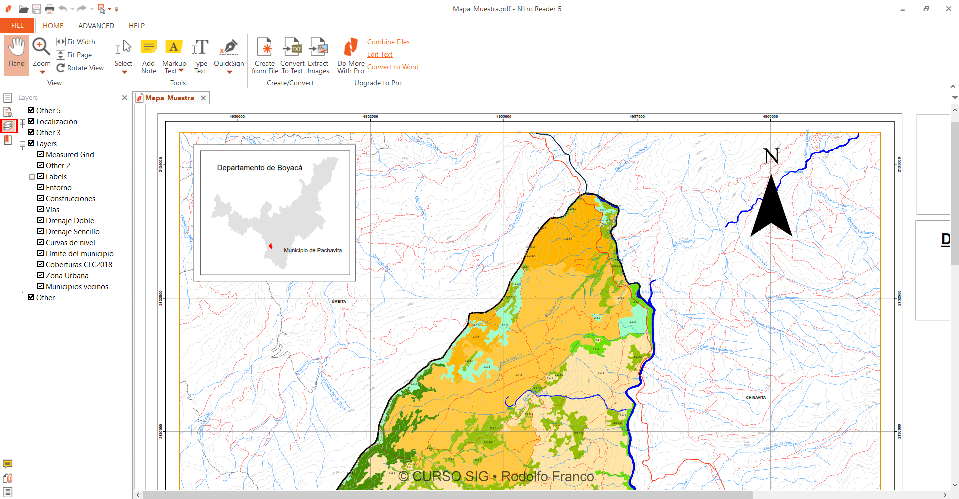
Task: Open the Zoom dropdown arrow
Action: (x=41, y=72)
